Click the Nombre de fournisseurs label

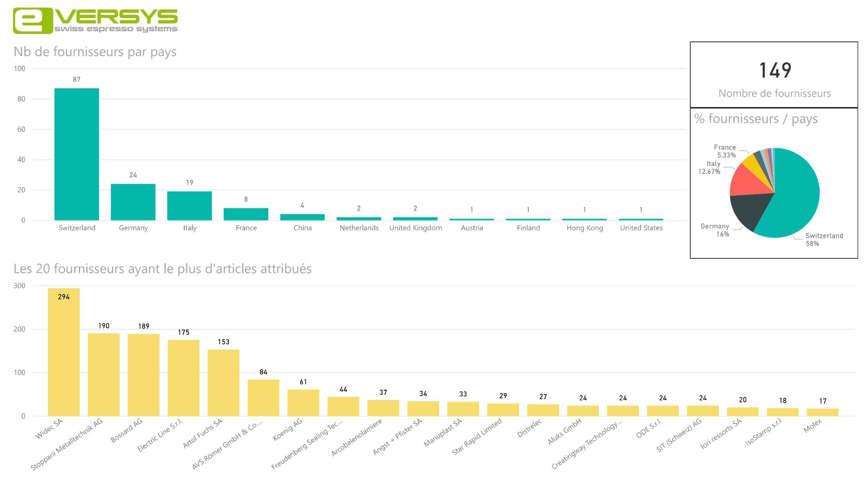pyautogui.click(x=774, y=93)
